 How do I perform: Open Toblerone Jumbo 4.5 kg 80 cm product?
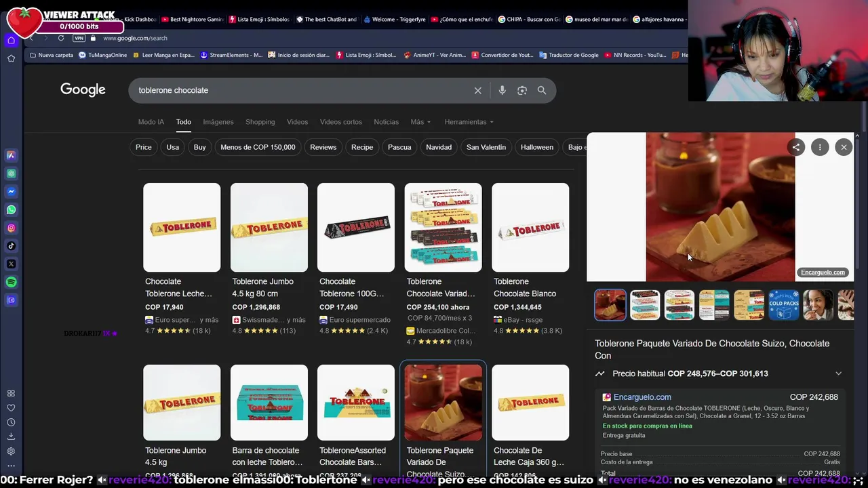[269, 260]
